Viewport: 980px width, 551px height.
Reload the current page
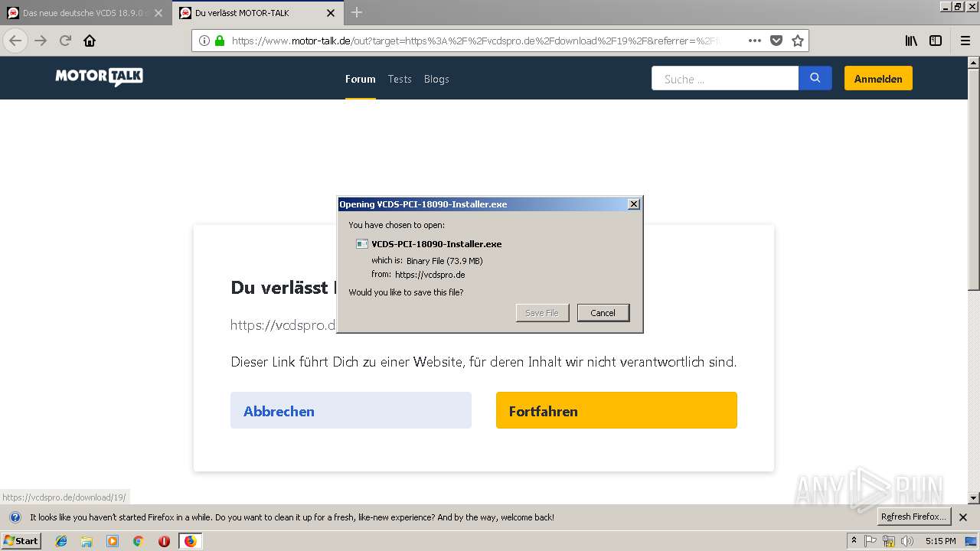point(65,41)
